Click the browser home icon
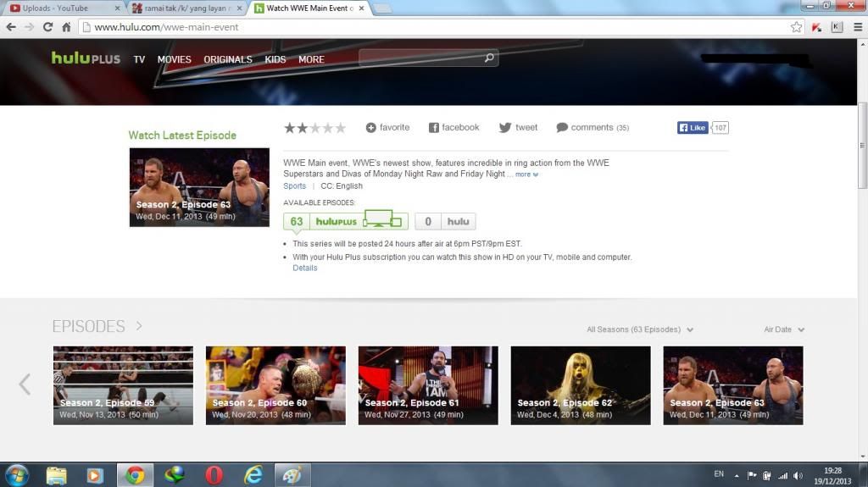This screenshot has width=868, height=487. pyautogui.click(x=66, y=27)
